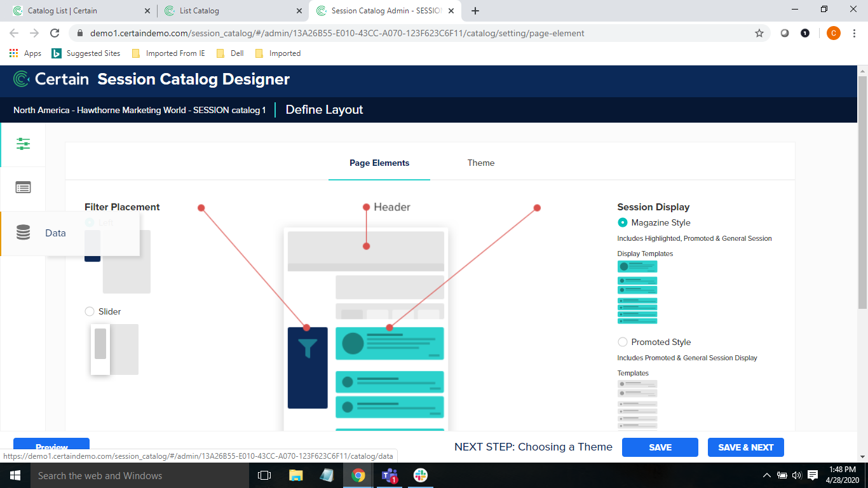Open File Explorer from taskbar
Screen dimensions: 868x488
tap(295, 475)
